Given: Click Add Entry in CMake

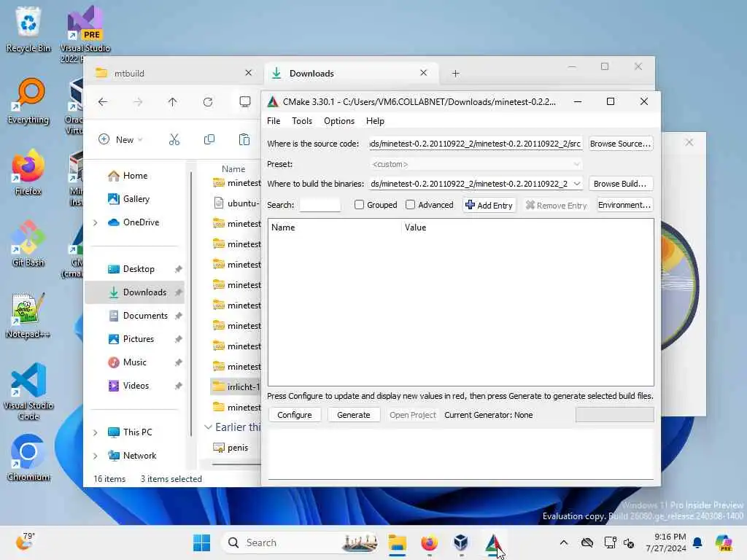Looking at the screenshot, I should [489, 205].
